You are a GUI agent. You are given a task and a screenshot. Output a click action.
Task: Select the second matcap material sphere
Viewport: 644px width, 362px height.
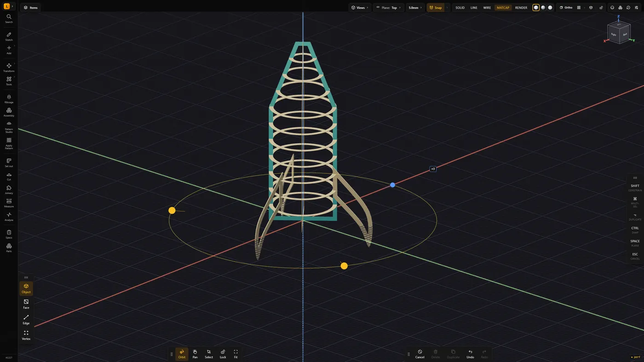(x=543, y=8)
